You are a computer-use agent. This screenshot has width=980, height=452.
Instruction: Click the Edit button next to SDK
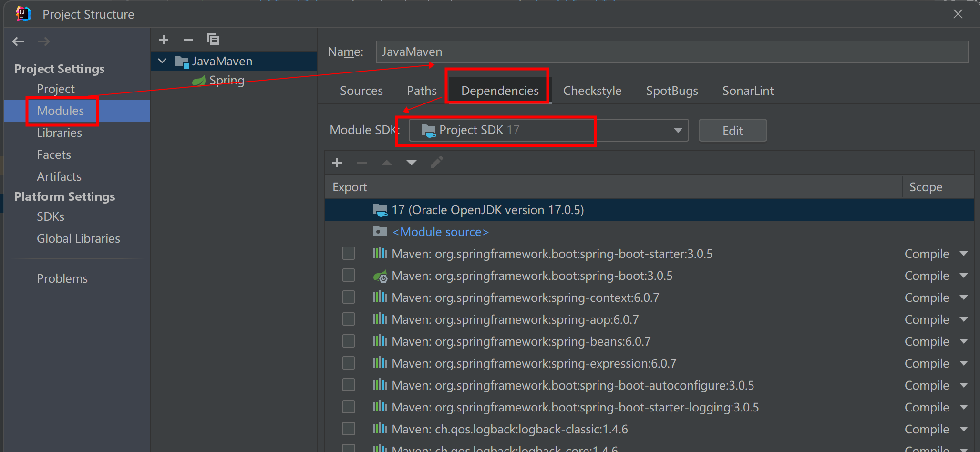click(x=732, y=130)
